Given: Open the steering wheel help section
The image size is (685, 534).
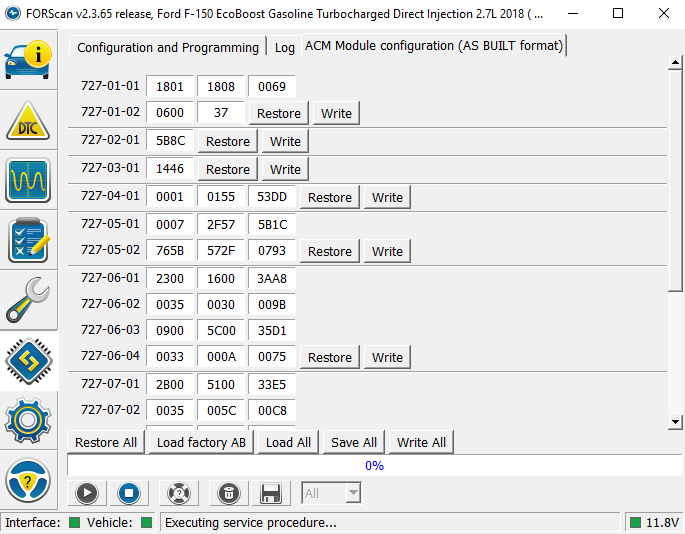Looking at the screenshot, I should [28, 480].
